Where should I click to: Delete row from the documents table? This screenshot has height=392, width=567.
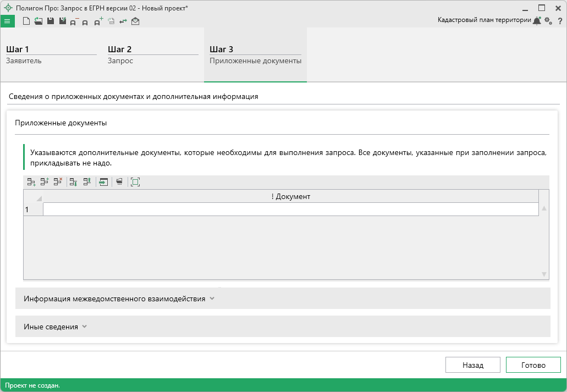pos(58,182)
